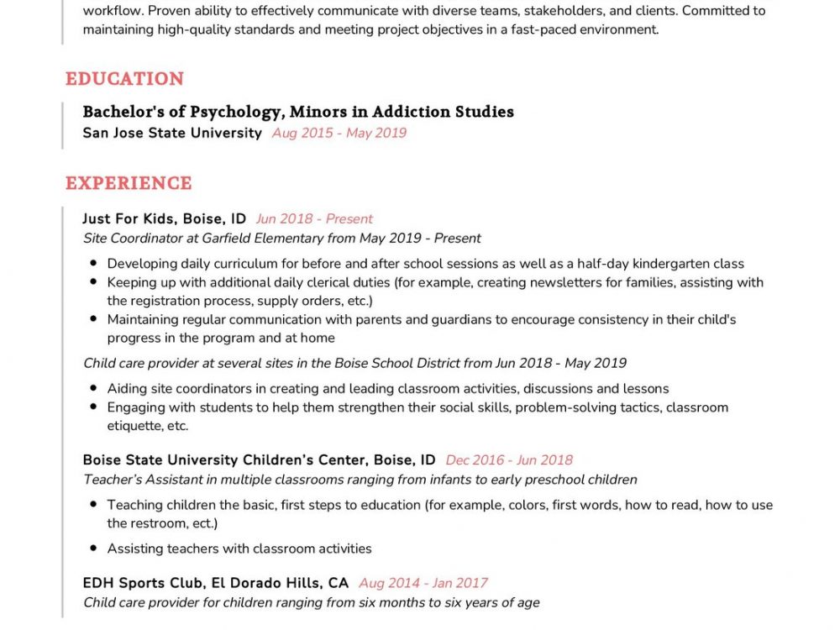Click the EDUCATION section heading
The height and width of the screenshot is (630, 840).
coord(124,79)
